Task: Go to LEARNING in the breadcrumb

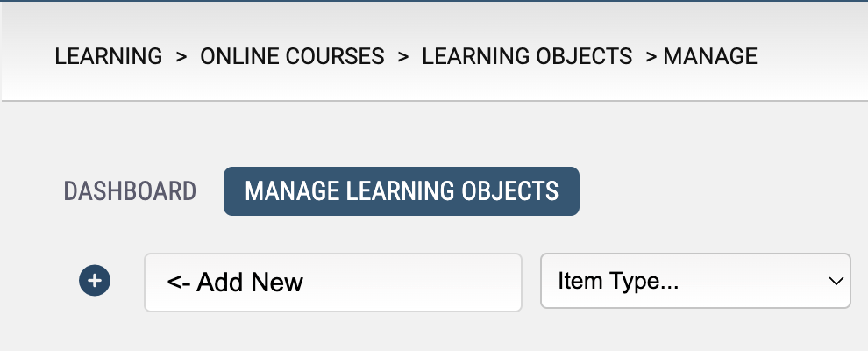Action: (x=109, y=56)
